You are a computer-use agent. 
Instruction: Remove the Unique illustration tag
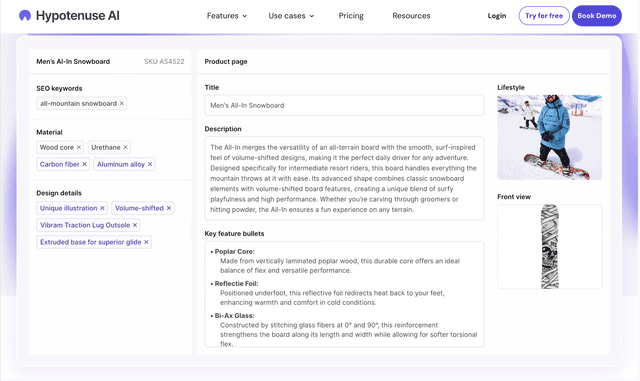click(102, 208)
